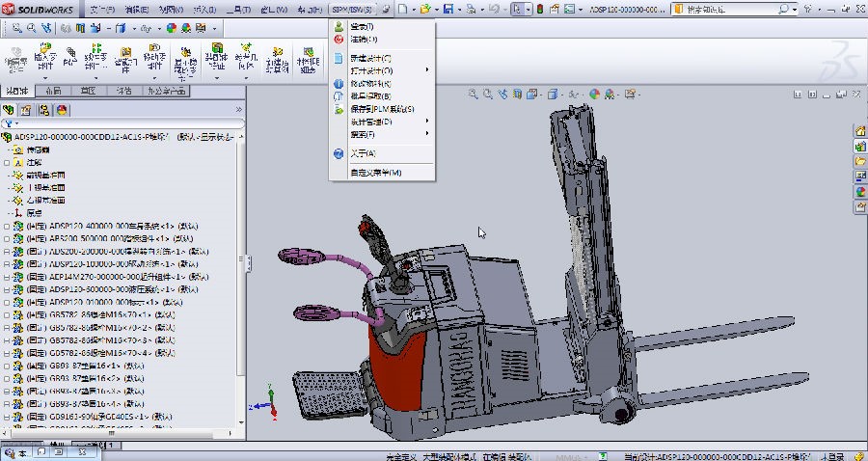Collapse the feature tree panel with double chevron
The height and width of the screenshot is (461, 868).
(x=239, y=110)
